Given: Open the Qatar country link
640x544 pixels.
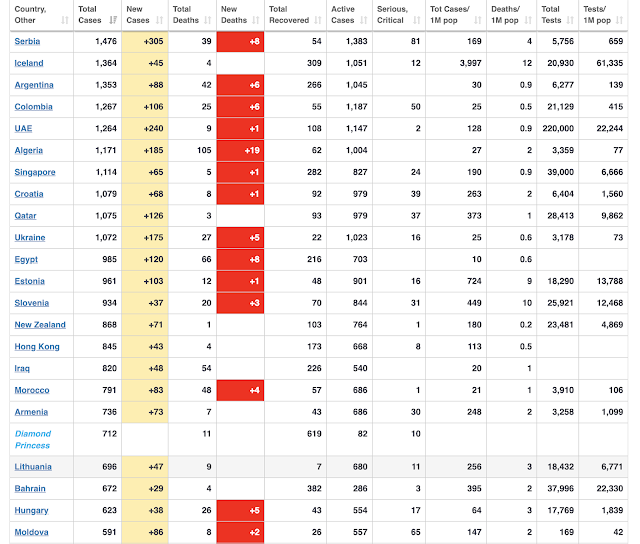Looking at the screenshot, I should [x=25, y=215].
